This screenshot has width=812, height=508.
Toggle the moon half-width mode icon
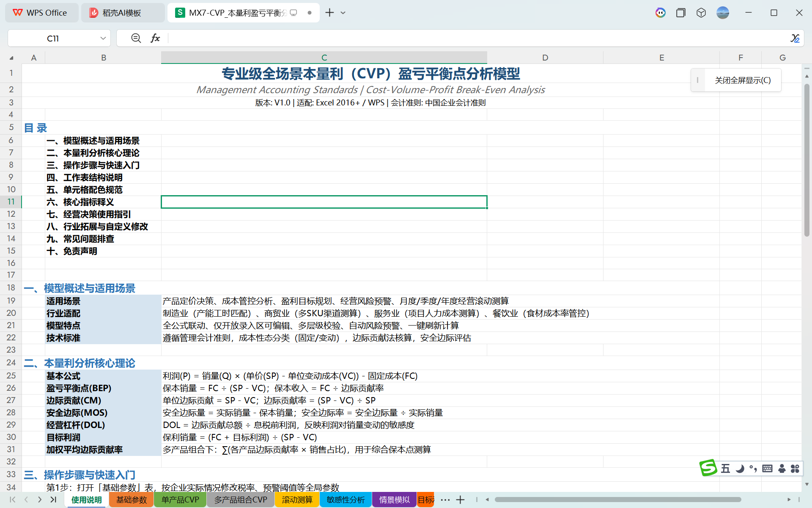tap(740, 468)
